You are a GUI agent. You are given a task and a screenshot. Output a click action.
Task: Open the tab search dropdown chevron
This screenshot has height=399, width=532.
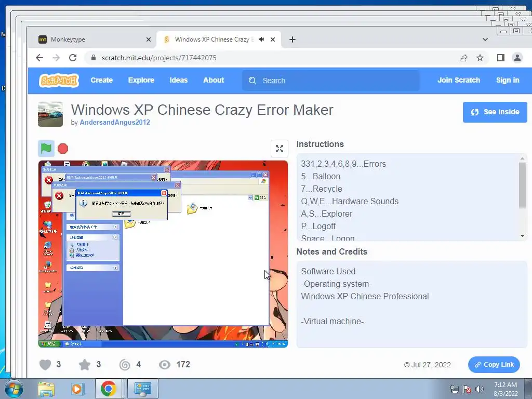point(485,39)
